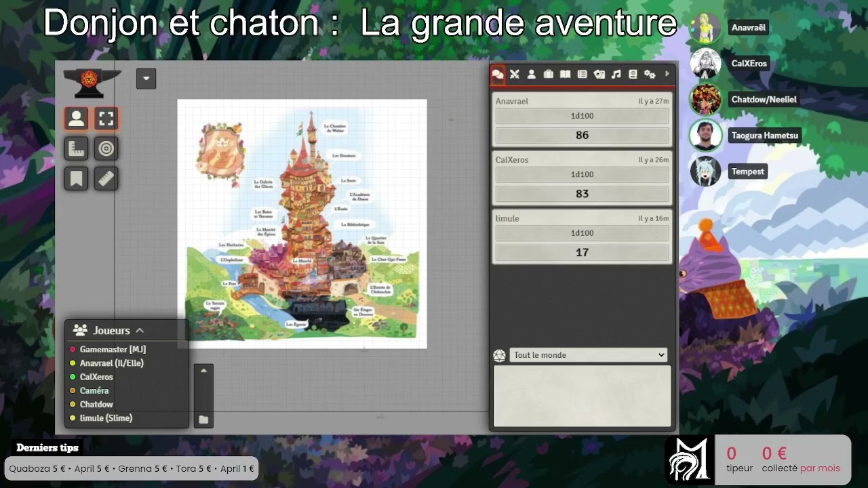Open the Journal open-book tab
This screenshot has width=868, height=488.
(565, 75)
